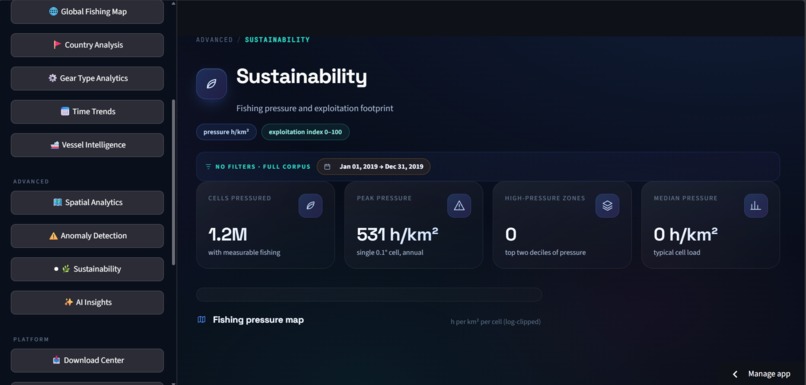
Task: Click the 0 h/km² median pressure value
Action: [x=686, y=234]
